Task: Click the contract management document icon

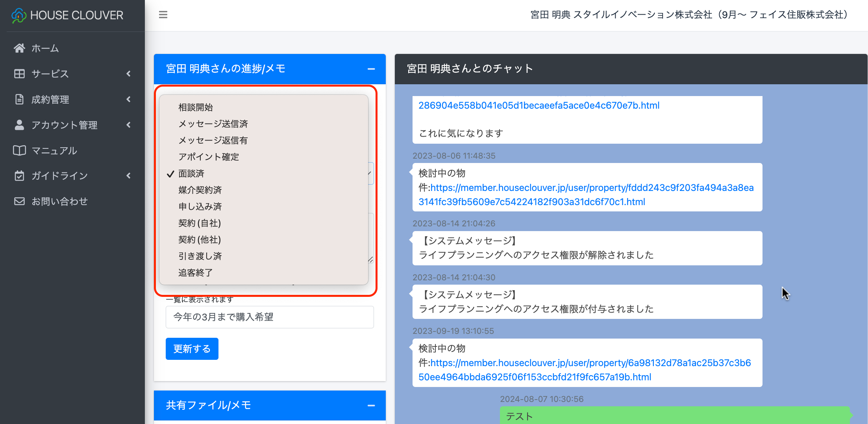Action: (x=19, y=100)
